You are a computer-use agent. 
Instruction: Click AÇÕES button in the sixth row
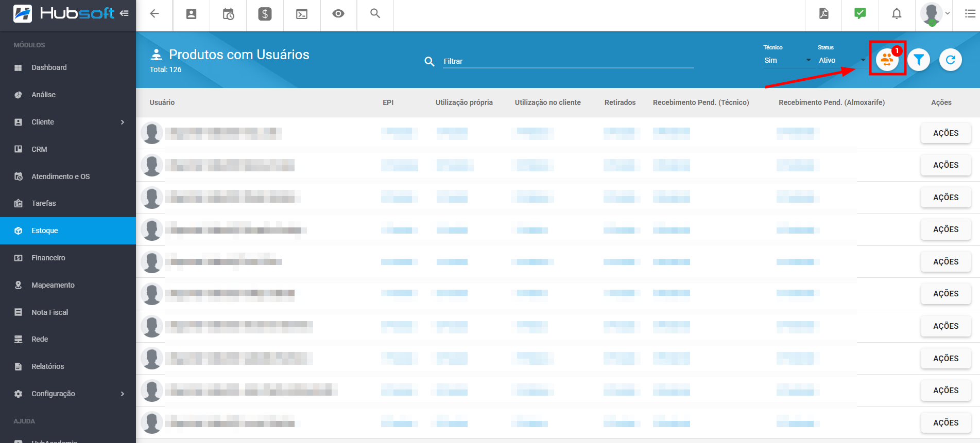tap(946, 293)
